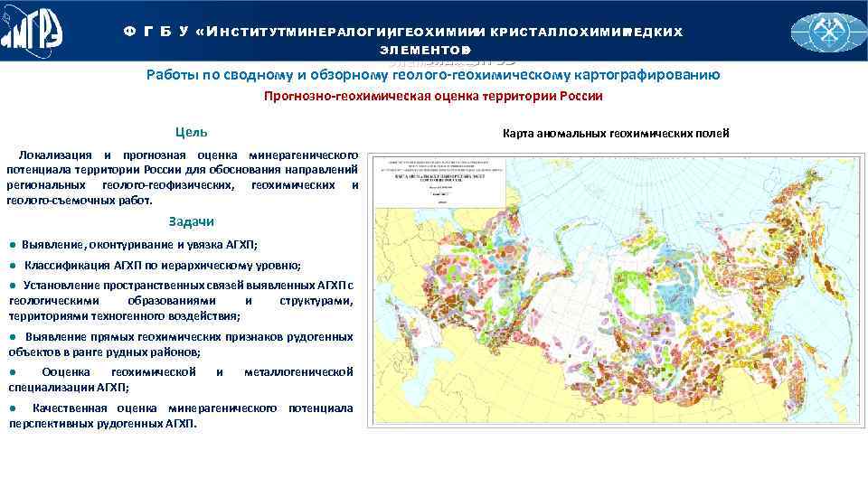Click the ИМГРЭ logo in the header
The width and height of the screenshot is (868, 488).
pos(32,32)
